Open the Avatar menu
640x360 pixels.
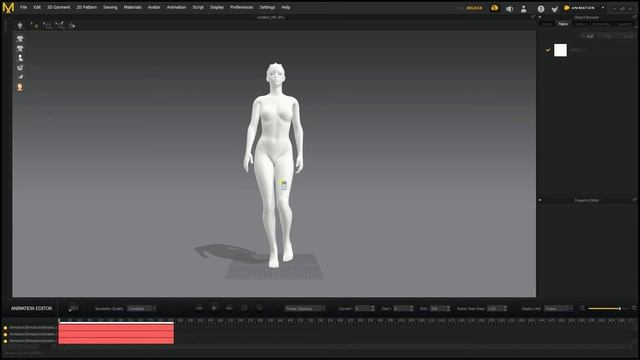(154, 7)
